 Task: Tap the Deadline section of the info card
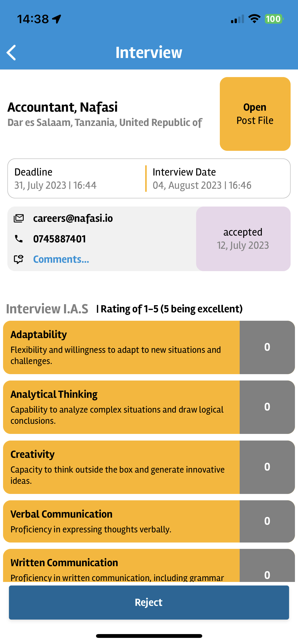tap(56, 178)
